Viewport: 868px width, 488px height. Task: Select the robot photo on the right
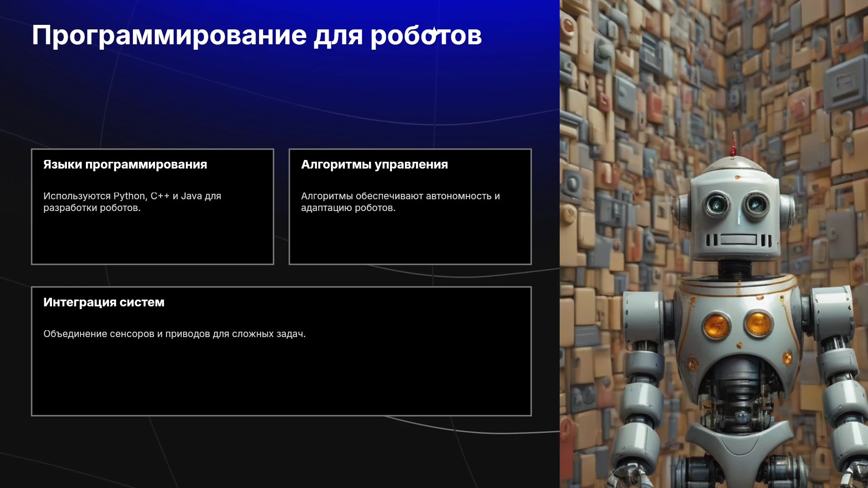click(x=714, y=244)
